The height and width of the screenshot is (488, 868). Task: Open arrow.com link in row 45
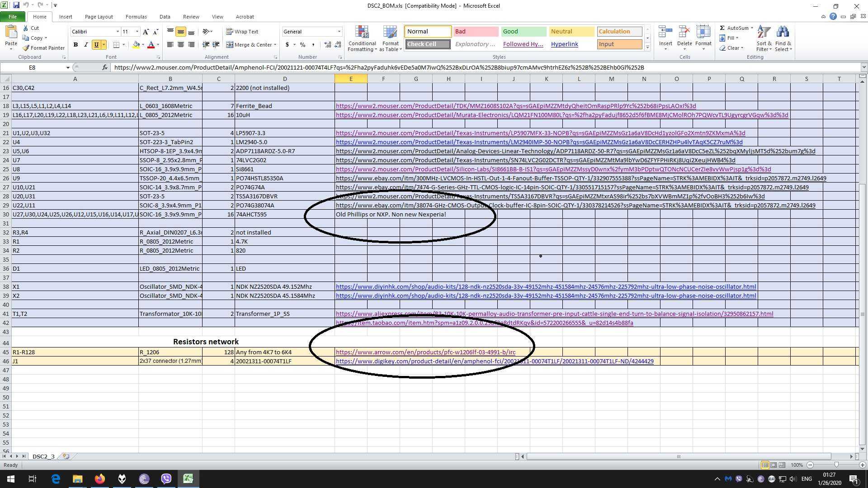[x=425, y=352]
